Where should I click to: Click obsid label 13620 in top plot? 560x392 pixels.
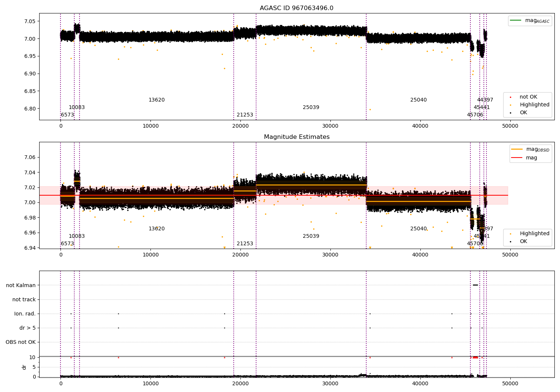click(x=156, y=100)
